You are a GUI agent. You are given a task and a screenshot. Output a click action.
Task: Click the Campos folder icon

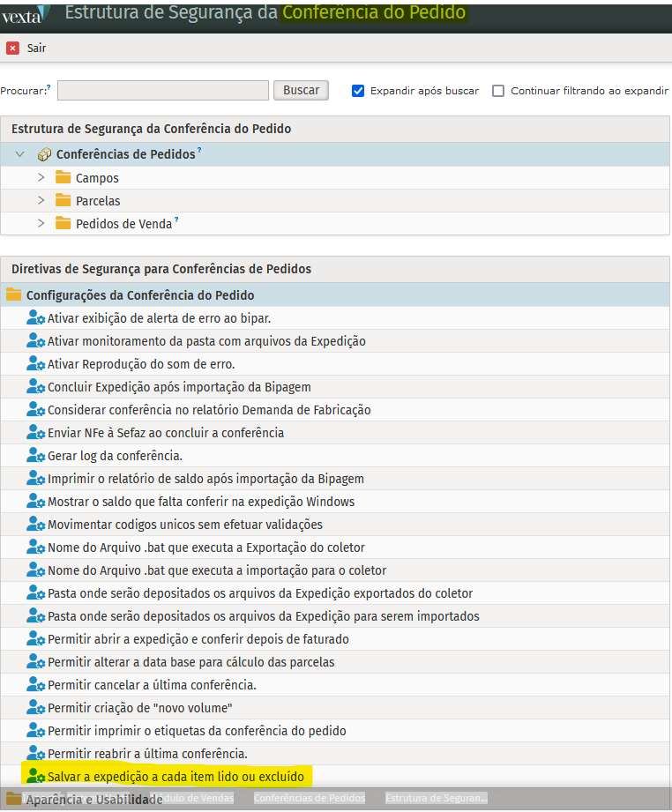coord(63,178)
